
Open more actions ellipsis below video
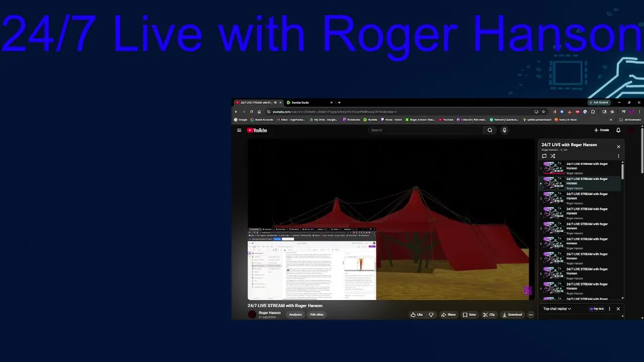530,315
